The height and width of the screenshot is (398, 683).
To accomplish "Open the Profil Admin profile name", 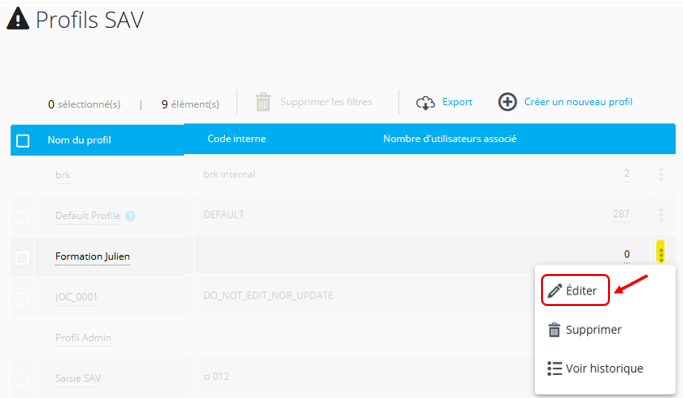I will tap(83, 337).
